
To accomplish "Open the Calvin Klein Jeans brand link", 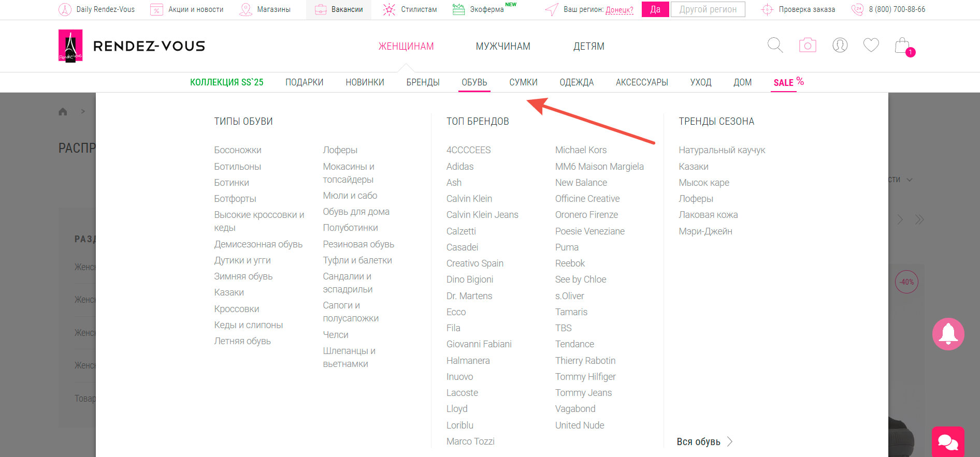I will tap(482, 215).
